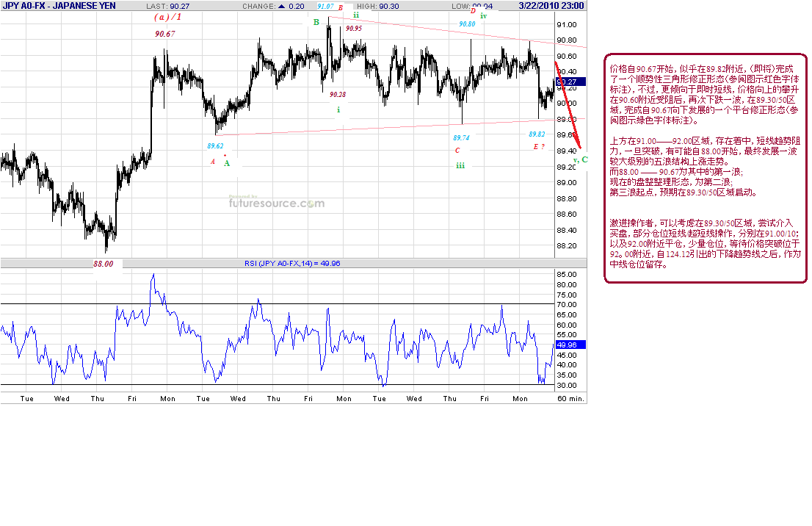812x526 pixels.
Task: Click the '90.80' price axis label
Action: point(567,40)
